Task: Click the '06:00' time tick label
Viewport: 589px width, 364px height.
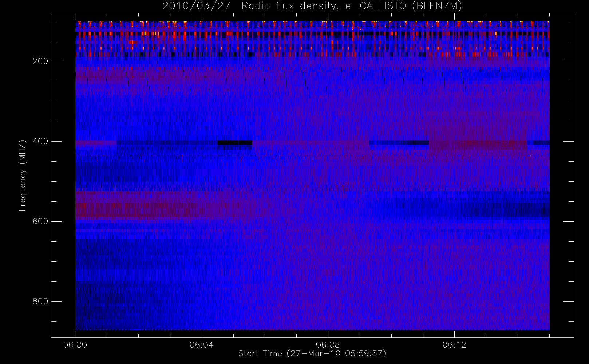Action: [75, 345]
